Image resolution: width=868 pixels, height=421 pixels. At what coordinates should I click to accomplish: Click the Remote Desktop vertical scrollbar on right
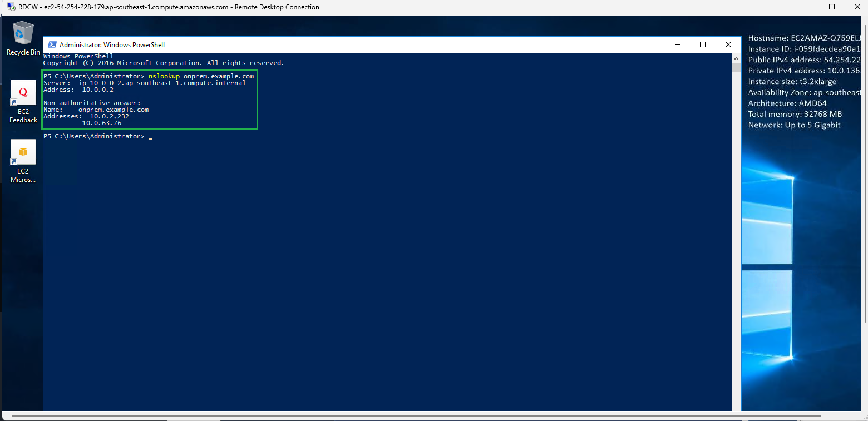tap(864, 167)
